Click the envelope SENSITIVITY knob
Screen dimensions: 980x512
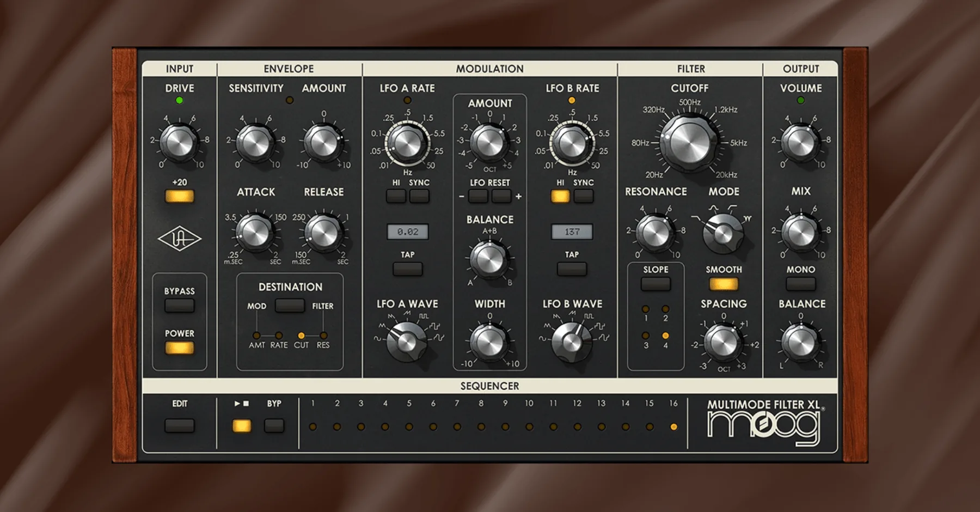[x=256, y=143]
